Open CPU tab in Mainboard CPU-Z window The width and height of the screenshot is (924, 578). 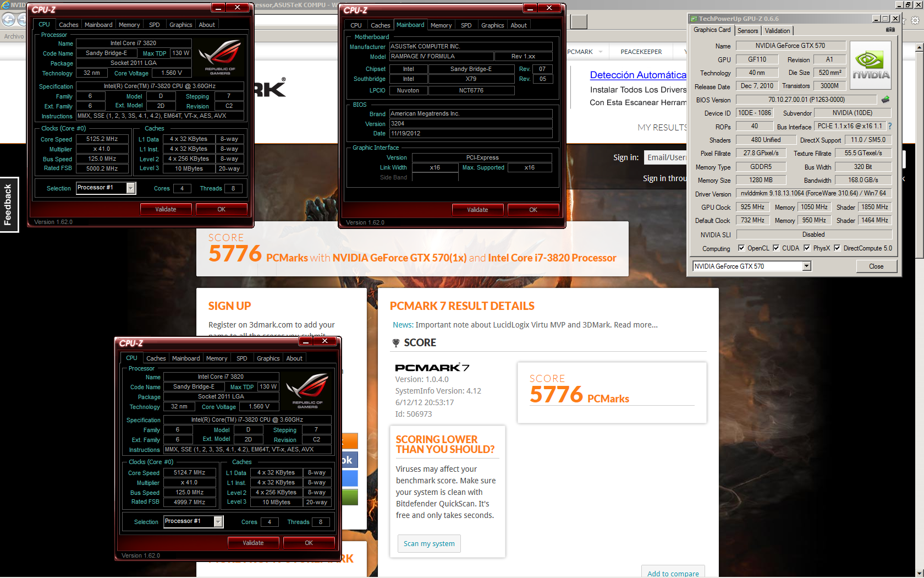click(356, 25)
